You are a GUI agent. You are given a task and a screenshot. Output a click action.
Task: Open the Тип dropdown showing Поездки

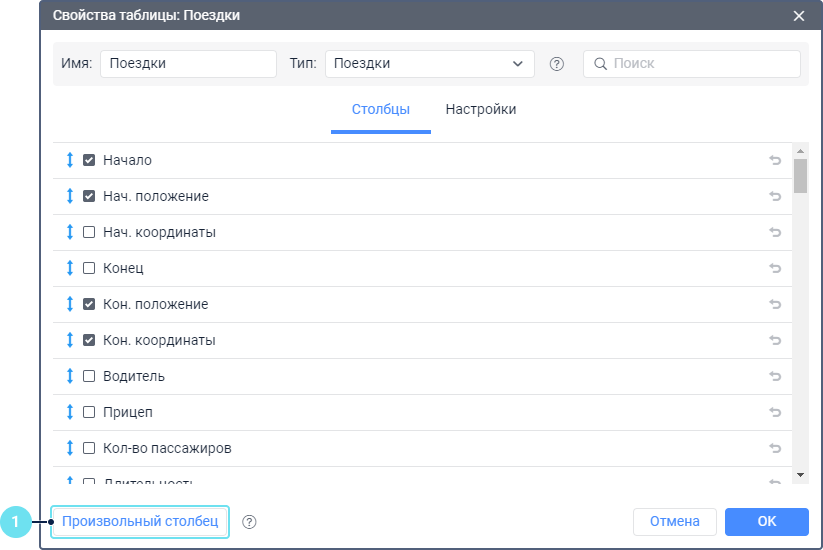click(429, 64)
